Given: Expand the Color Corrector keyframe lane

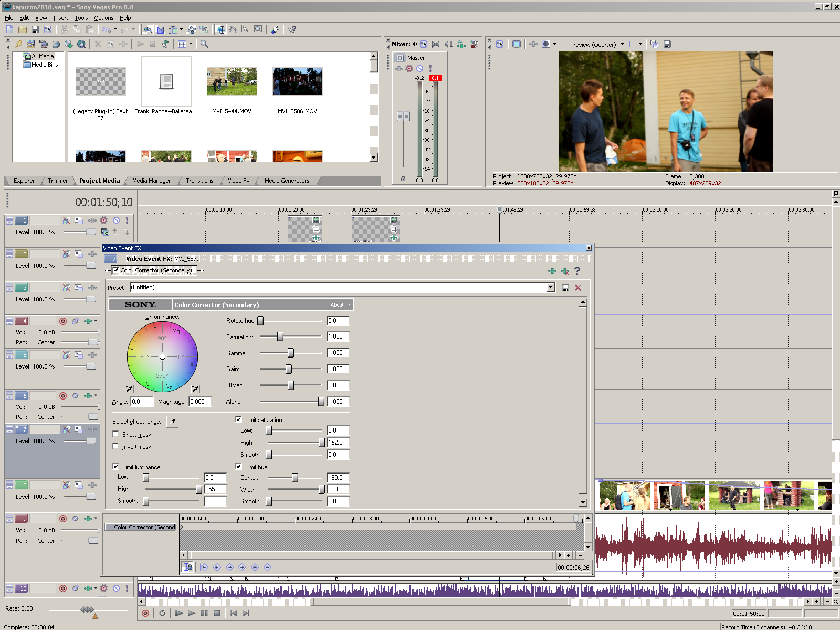Looking at the screenshot, I should click(x=109, y=527).
